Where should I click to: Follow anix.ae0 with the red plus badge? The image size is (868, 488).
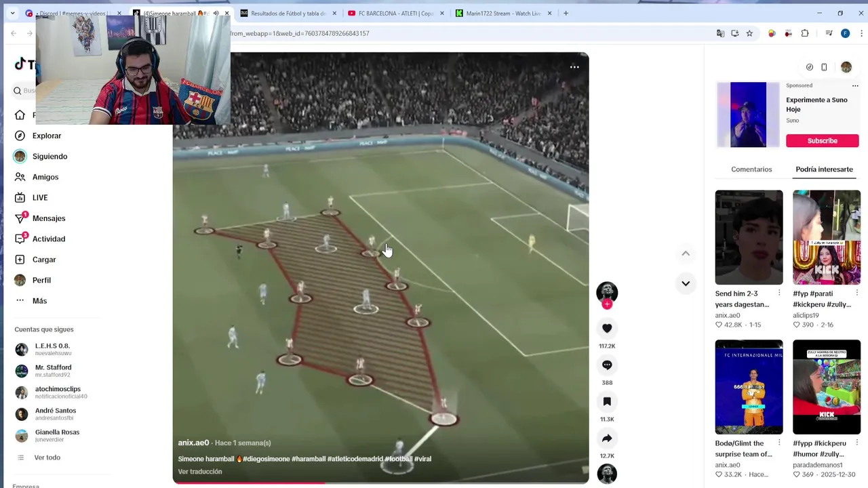[x=607, y=304]
